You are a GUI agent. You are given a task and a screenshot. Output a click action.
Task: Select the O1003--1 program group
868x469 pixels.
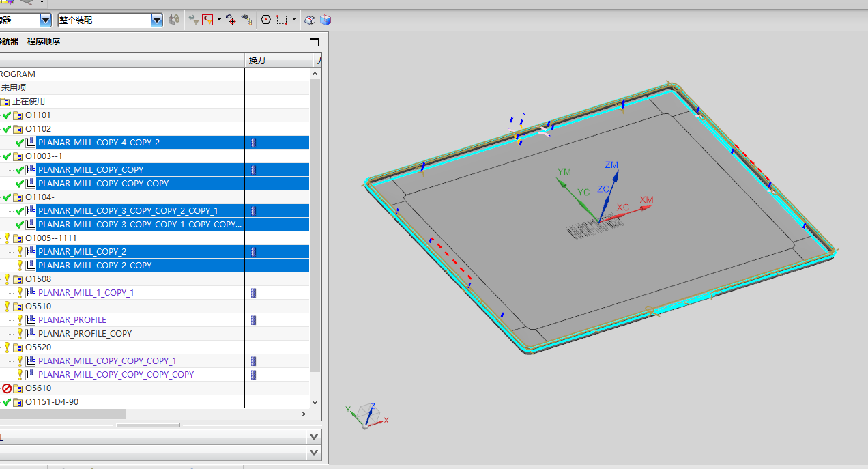44,156
